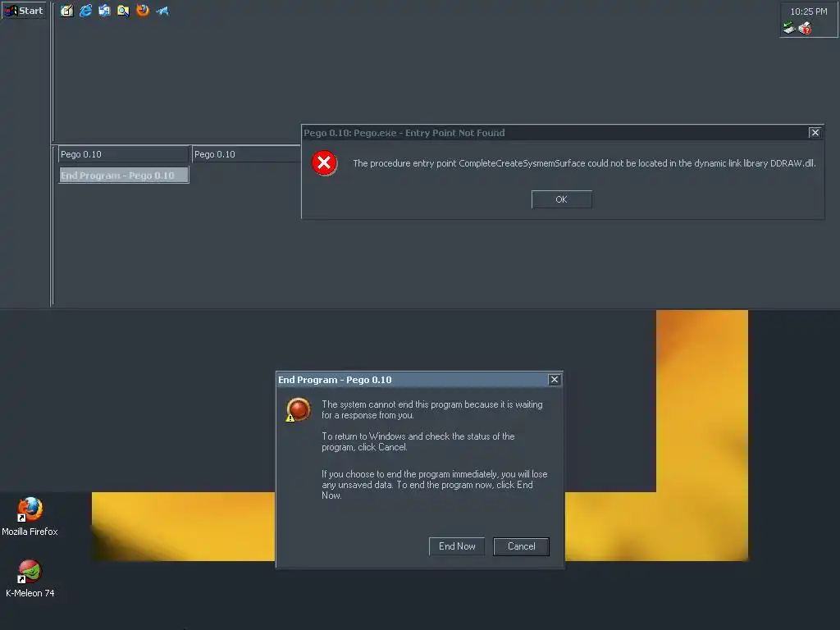Launch Show Desktop quick launch icon
Screen dimensions: 840x630
[66, 11]
